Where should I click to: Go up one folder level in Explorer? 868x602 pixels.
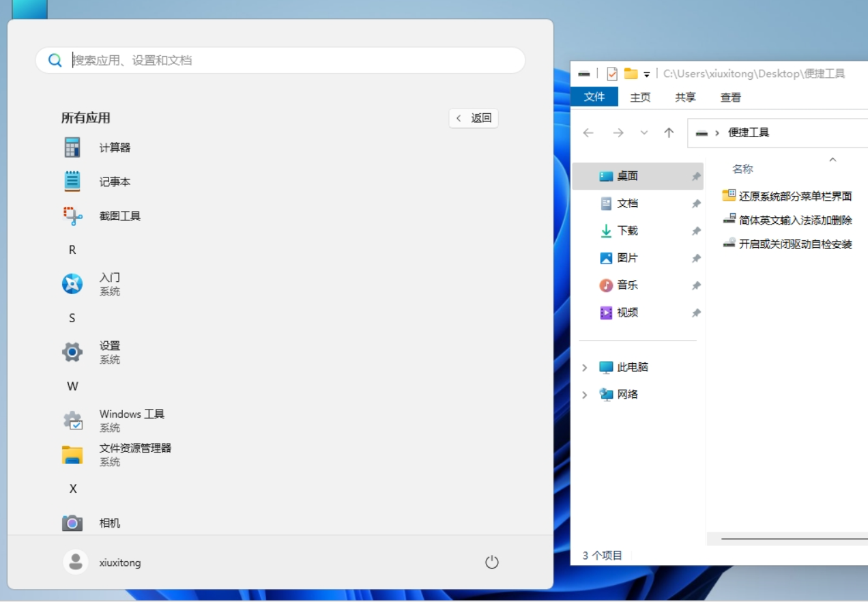(669, 133)
